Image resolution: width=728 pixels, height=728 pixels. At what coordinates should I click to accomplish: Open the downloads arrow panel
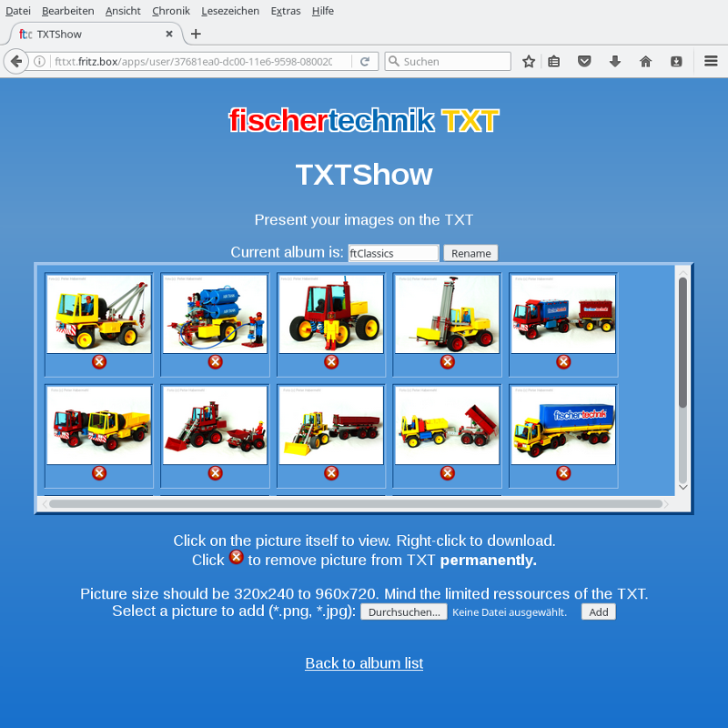615,61
